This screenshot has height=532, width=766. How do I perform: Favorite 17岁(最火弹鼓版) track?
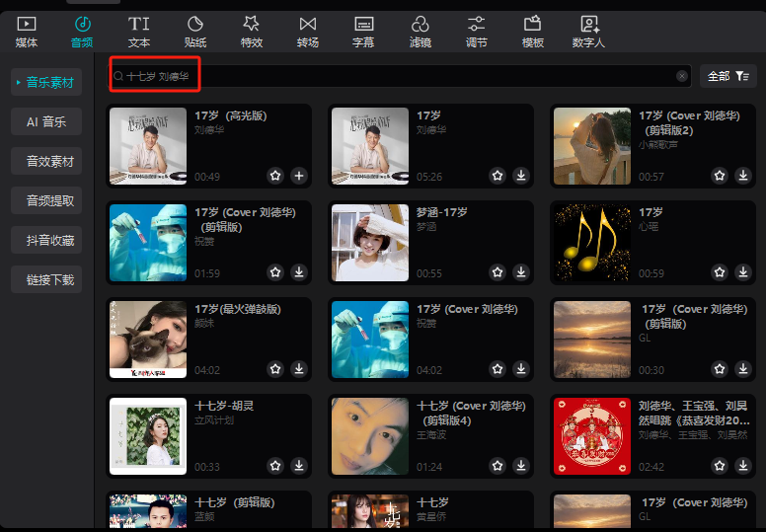275,369
